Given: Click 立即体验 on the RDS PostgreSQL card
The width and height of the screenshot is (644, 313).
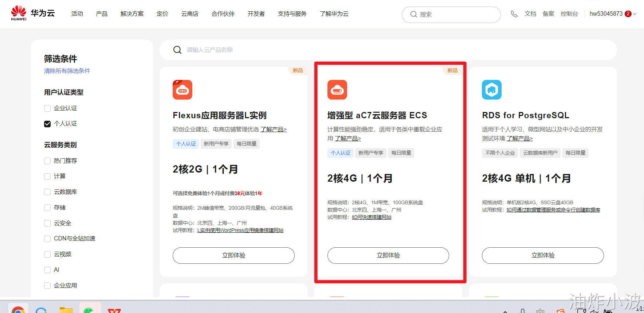Looking at the screenshot, I should point(543,255).
